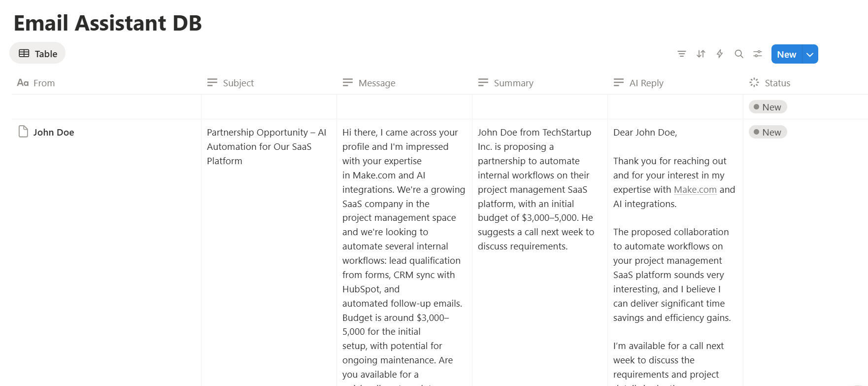Viewport: 868px width, 386px height.
Task: Click the From column header
Action: [44, 83]
